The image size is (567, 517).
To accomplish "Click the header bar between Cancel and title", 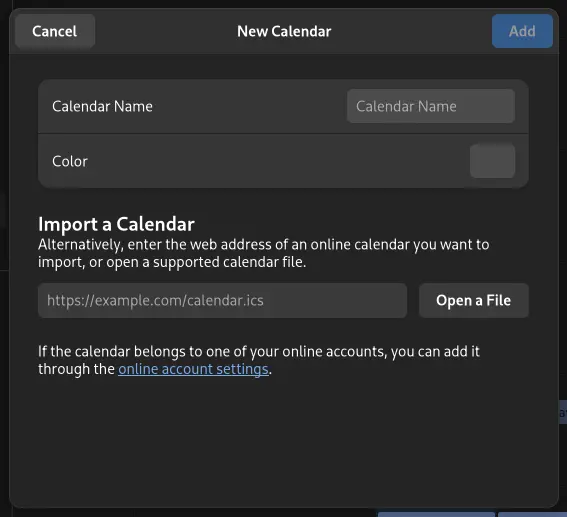I will [x=166, y=31].
